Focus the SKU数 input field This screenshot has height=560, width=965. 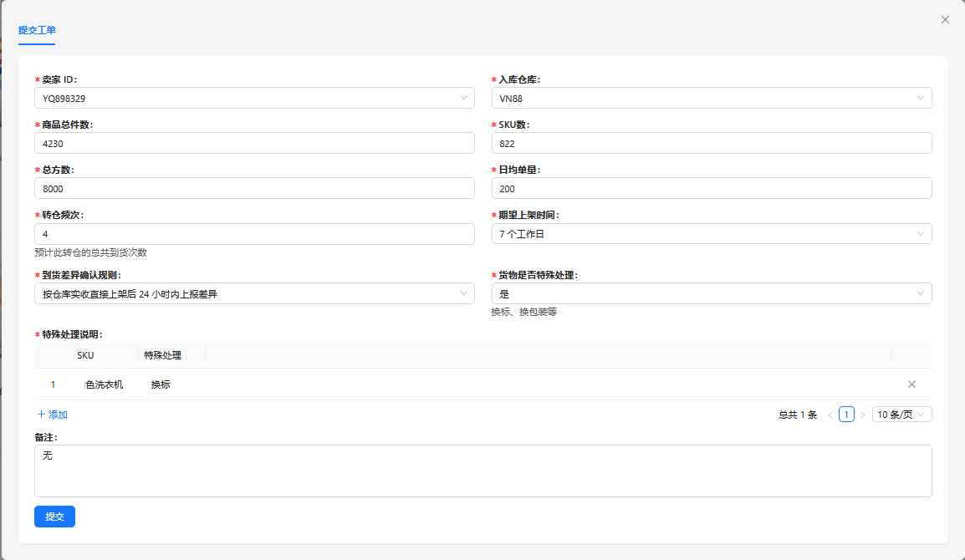click(711, 143)
